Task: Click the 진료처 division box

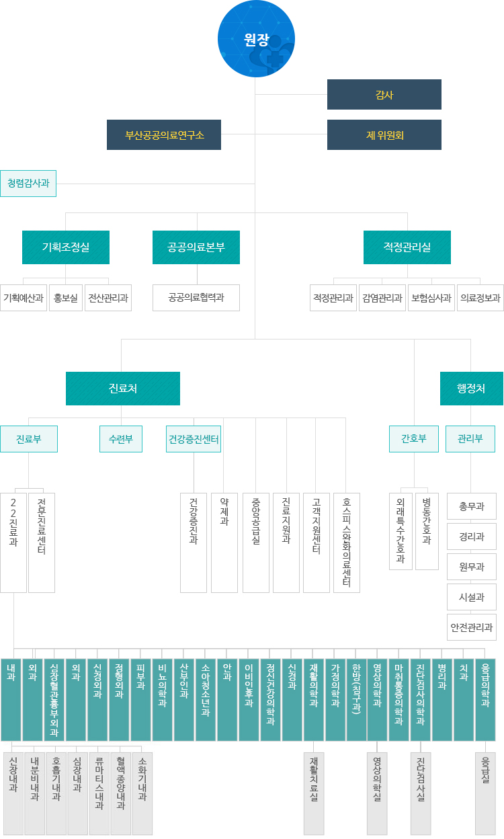Action: (123, 389)
